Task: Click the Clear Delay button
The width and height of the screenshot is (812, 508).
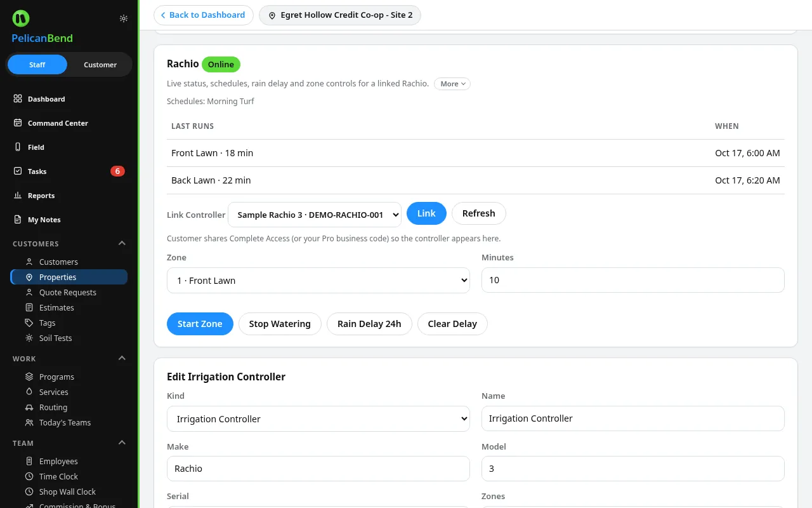Action: [452, 324]
